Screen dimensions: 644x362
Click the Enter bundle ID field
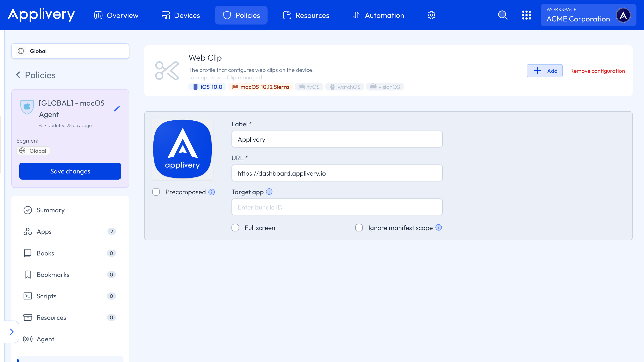pyautogui.click(x=337, y=207)
